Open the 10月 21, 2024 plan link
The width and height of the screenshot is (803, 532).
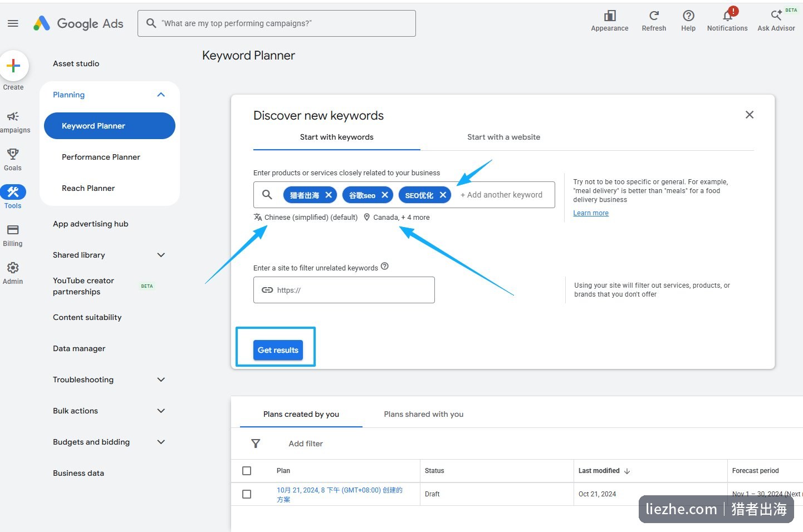(340, 495)
